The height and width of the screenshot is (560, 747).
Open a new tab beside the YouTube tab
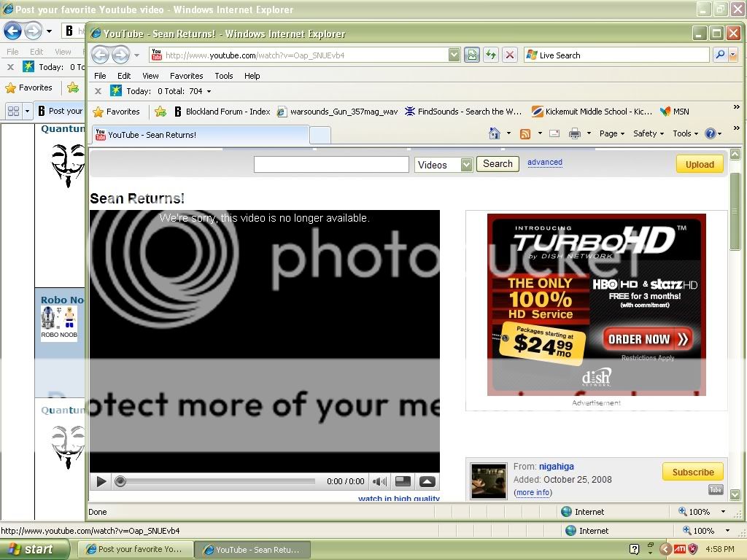[320, 135]
